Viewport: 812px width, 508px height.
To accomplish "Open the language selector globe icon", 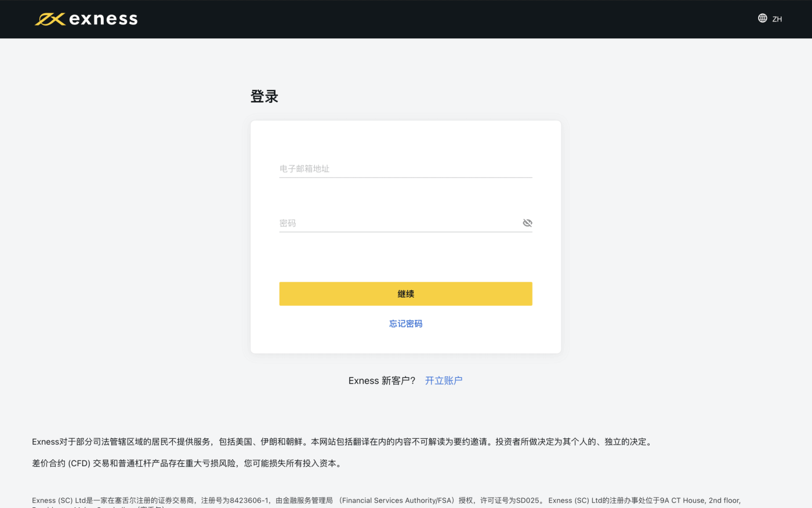I will (x=762, y=19).
